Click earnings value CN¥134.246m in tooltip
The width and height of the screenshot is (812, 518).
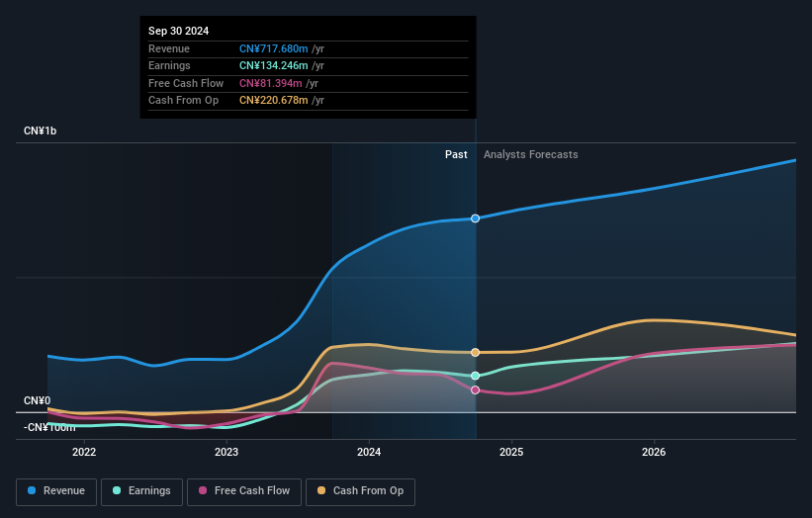click(x=273, y=65)
